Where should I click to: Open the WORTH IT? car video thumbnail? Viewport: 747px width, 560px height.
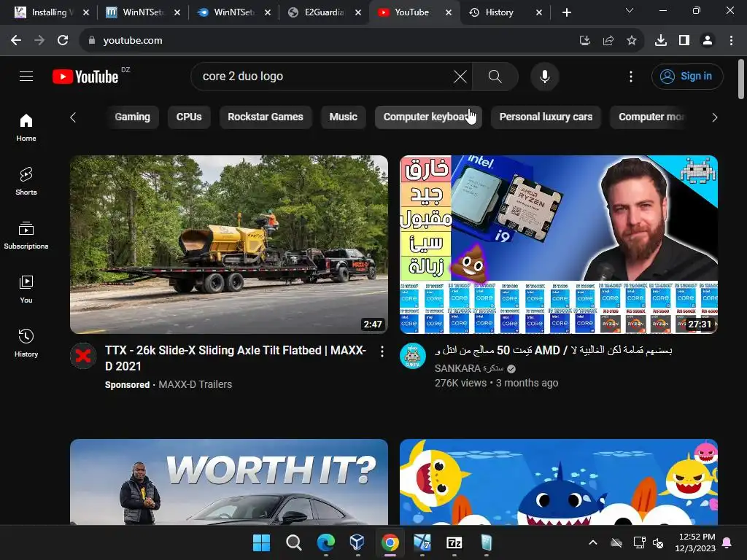pyautogui.click(x=229, y=482)
